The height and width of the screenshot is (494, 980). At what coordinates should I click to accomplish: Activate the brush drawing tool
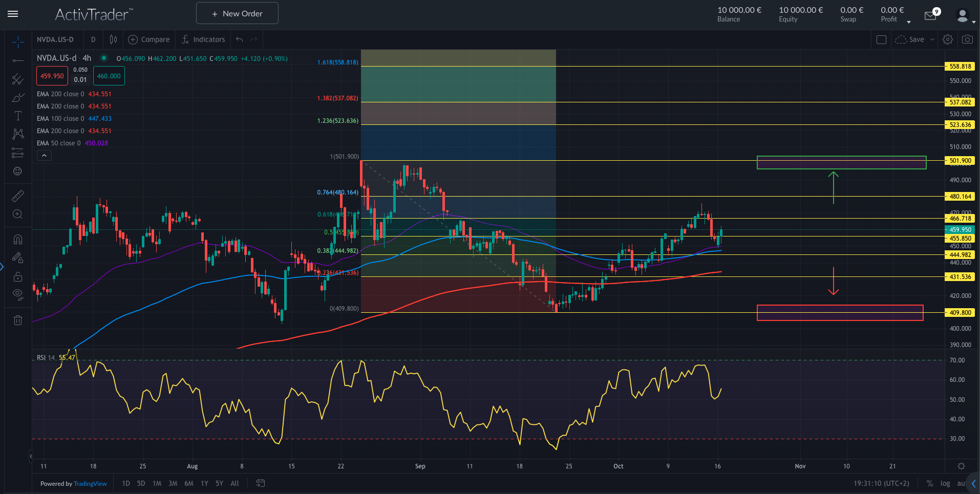coord(18,97)
